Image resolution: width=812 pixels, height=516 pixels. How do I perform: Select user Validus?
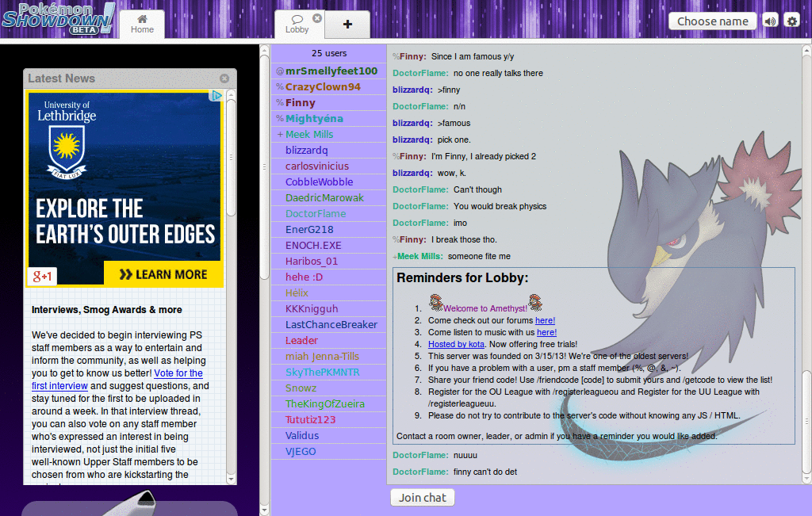click(329, 436)
